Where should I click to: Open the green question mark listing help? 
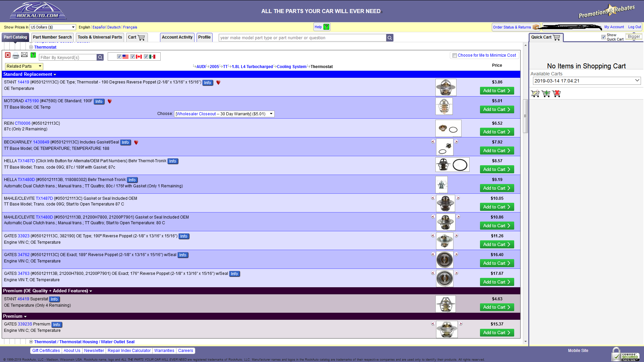[33, 55]
